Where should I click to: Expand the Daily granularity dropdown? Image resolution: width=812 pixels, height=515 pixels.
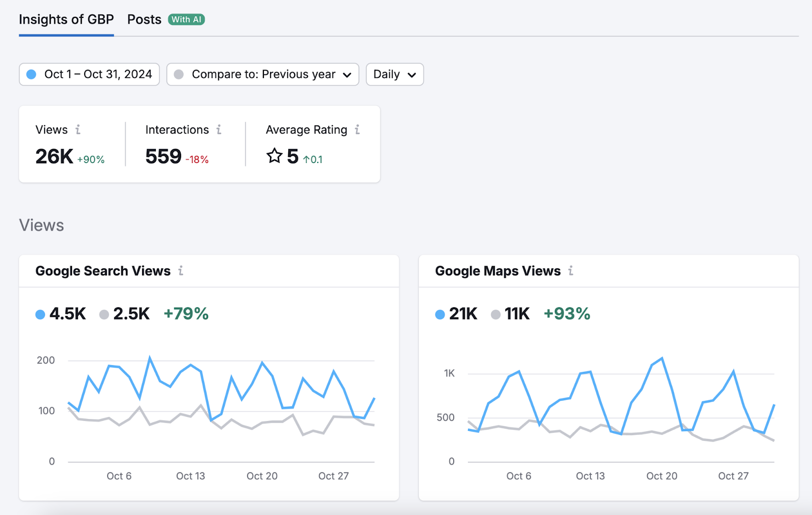click(x=394, y=74)
